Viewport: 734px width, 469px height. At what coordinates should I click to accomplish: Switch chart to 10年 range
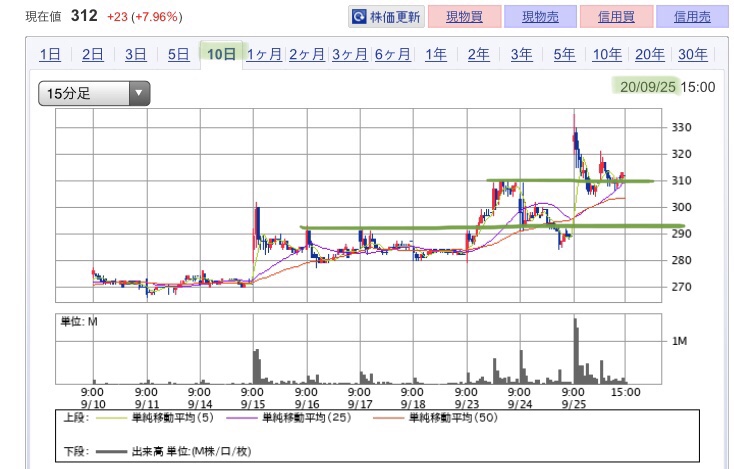[607, 54]
